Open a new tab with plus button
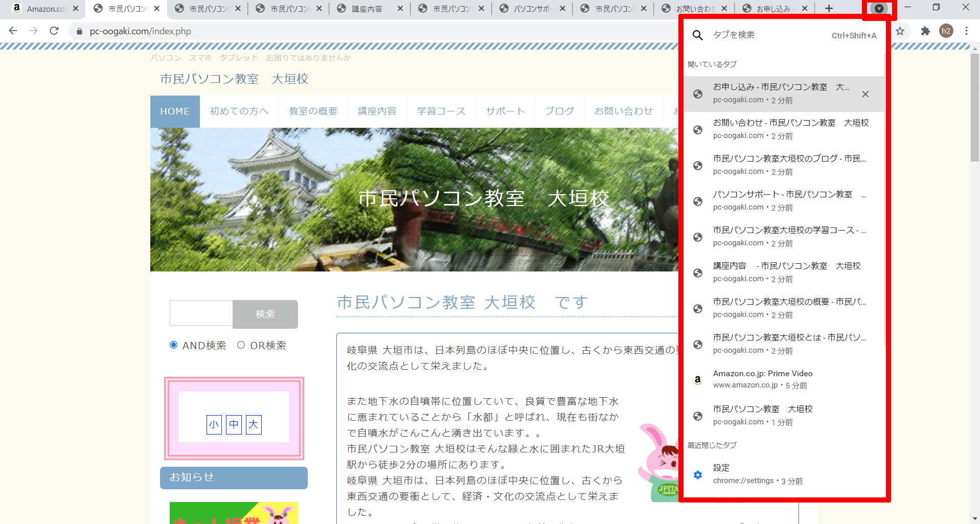 (x=829, y=9)
